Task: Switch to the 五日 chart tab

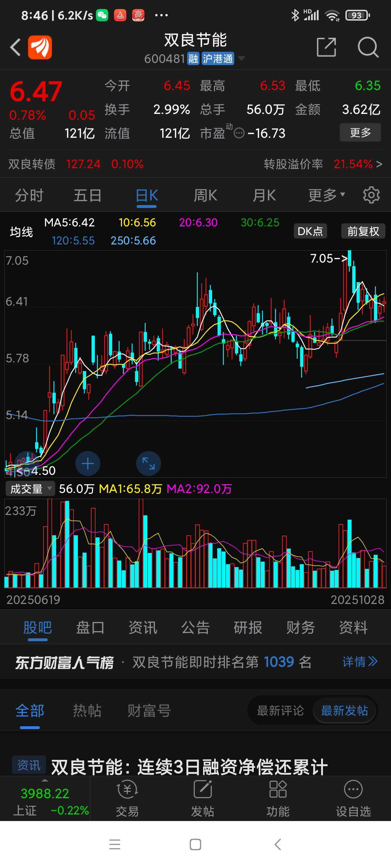Action: coord(88,195)
